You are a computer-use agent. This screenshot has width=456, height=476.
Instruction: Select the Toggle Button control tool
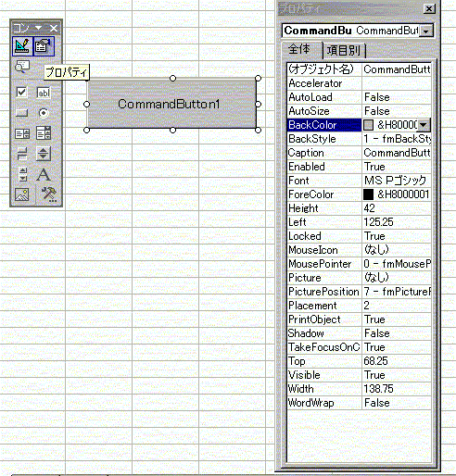(x=22, y=154)
